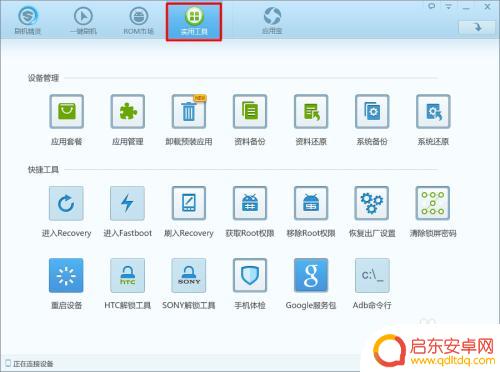The height and width of the screenshot is (372, 500).
Task: Open 恢复出厂设置 factory reset
Action: pos(372,203)
